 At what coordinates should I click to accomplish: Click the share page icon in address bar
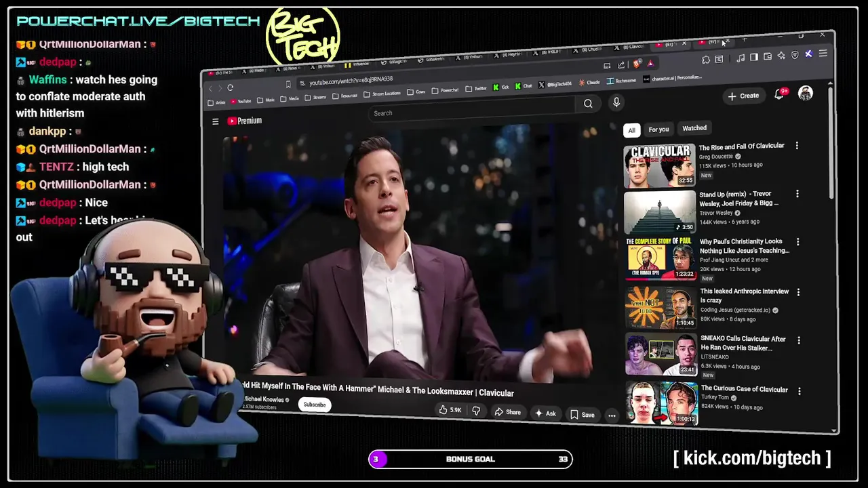click(621, 65)
